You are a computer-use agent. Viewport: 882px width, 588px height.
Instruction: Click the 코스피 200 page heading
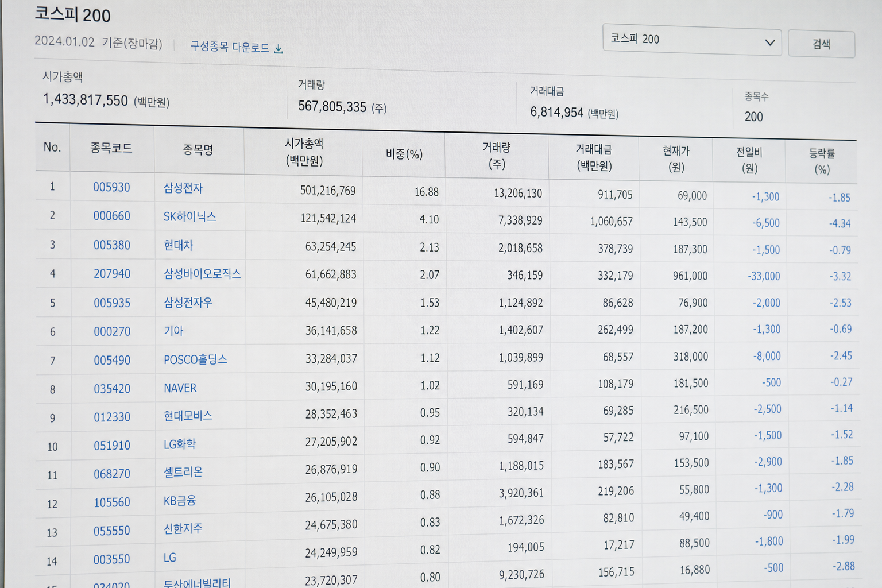click(72, 14)
